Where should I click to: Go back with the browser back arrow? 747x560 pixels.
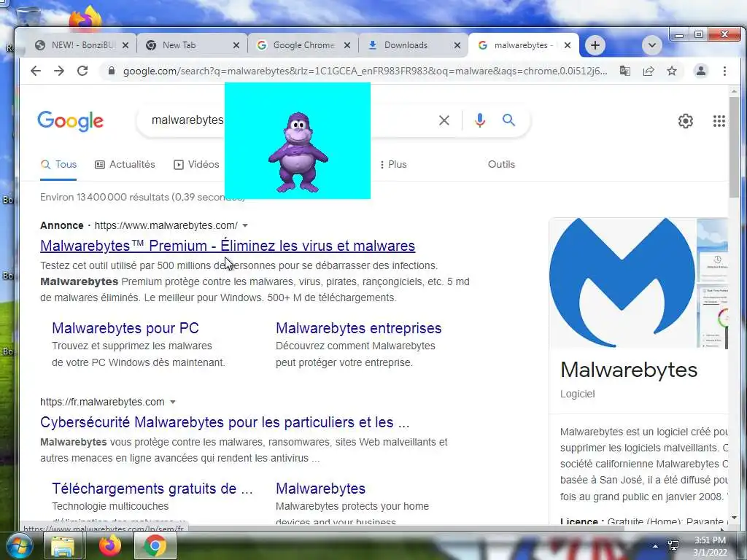click(36, 71)
